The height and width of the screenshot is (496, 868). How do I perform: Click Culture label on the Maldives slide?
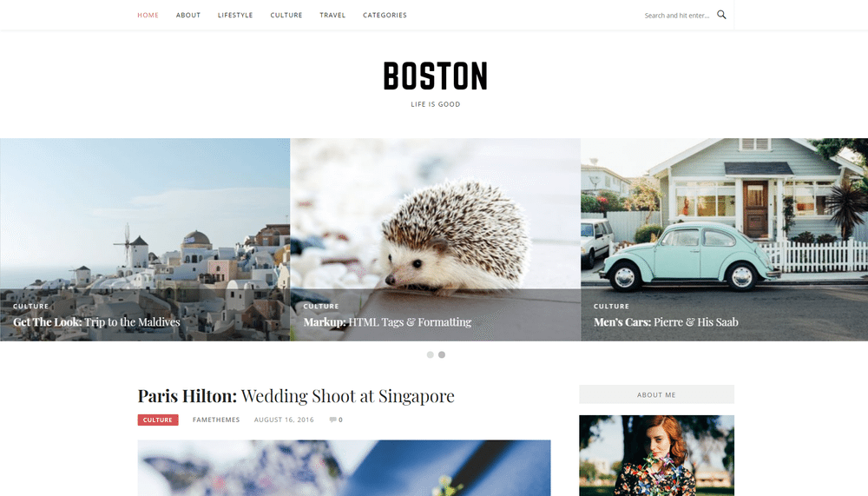tap(31, 306)
